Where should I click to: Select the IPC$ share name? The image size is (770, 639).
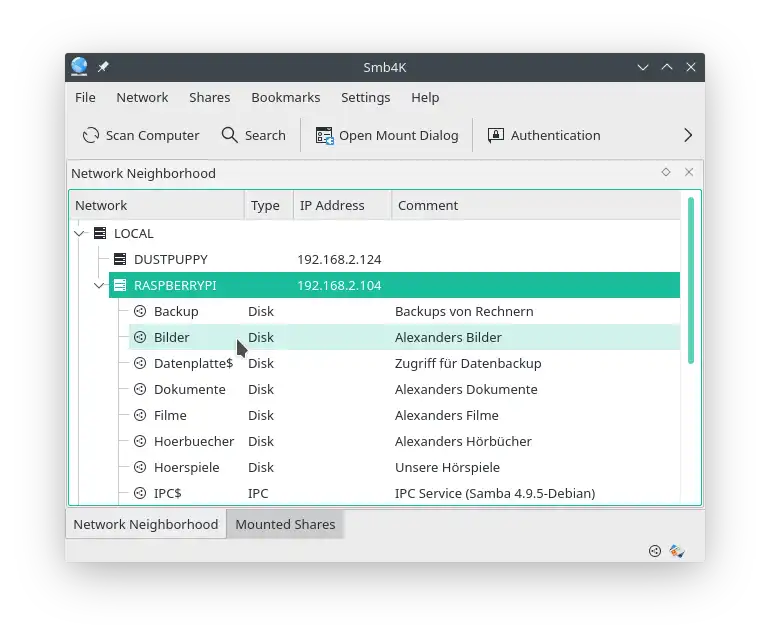tap(167, 493)
